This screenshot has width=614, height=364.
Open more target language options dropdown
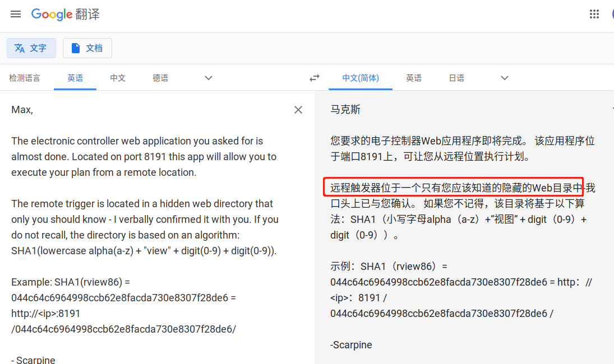coord(504,78)
